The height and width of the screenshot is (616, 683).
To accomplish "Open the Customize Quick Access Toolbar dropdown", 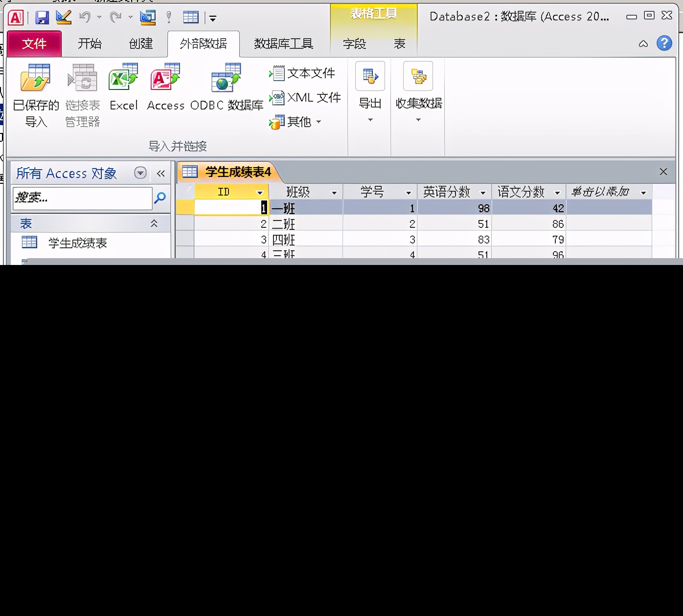I will pos(213,19).
